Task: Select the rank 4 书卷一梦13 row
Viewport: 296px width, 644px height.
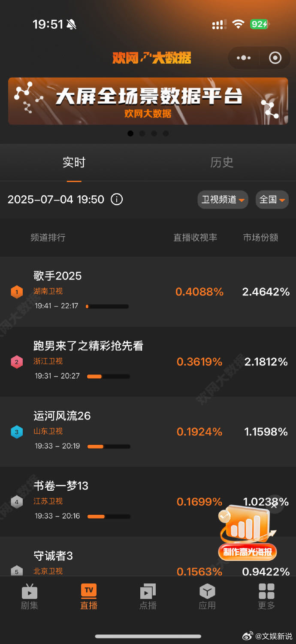Action: point(148,501)
